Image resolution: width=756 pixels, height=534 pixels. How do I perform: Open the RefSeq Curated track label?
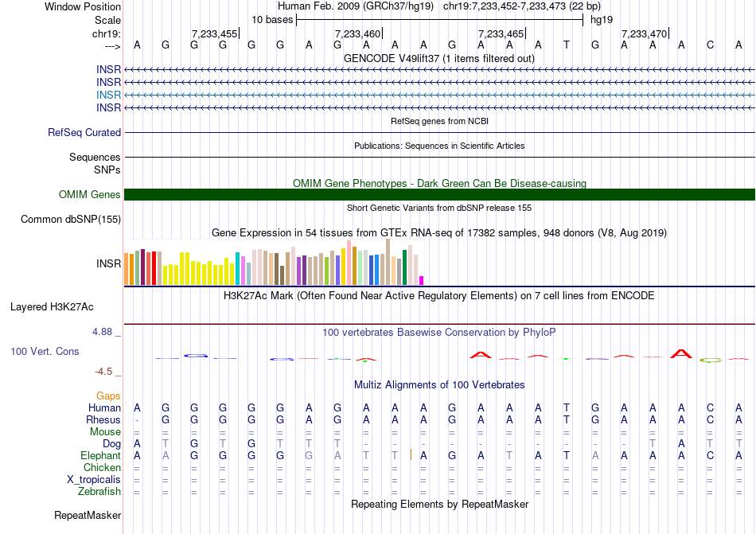coord(84,133)
